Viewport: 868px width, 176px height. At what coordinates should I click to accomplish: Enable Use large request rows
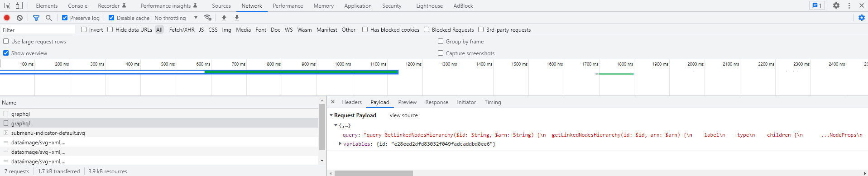[6, 41]
